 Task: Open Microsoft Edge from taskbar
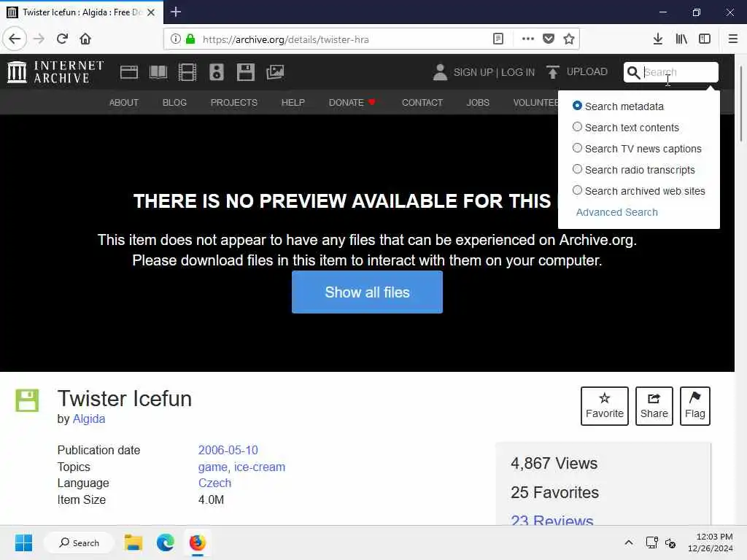[166, 542]
